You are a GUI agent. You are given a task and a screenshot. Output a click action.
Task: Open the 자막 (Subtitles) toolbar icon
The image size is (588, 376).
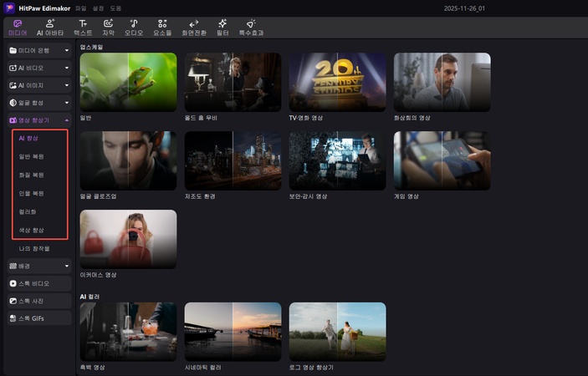(109, 27)
